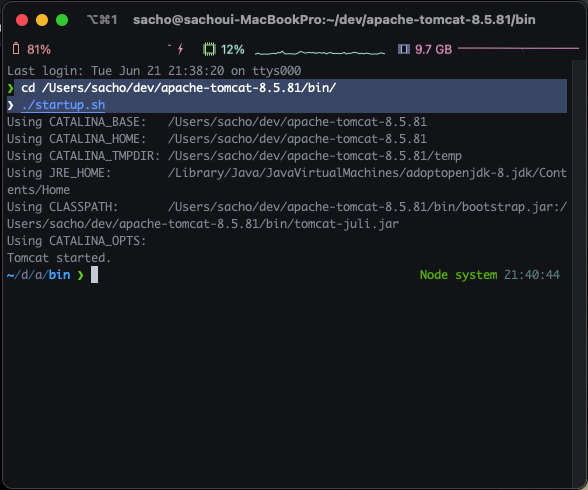
Task: Minimize the terminal with yellow button
Action: (42, 20)
